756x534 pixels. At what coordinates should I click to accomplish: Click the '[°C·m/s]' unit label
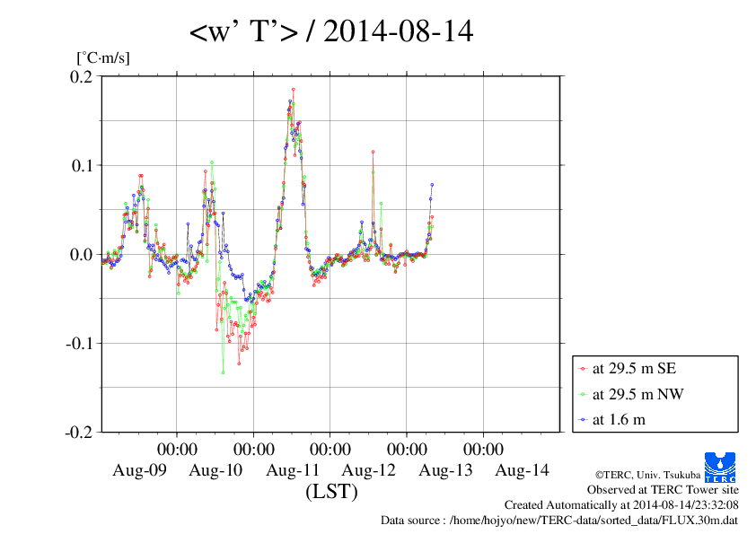103,57
